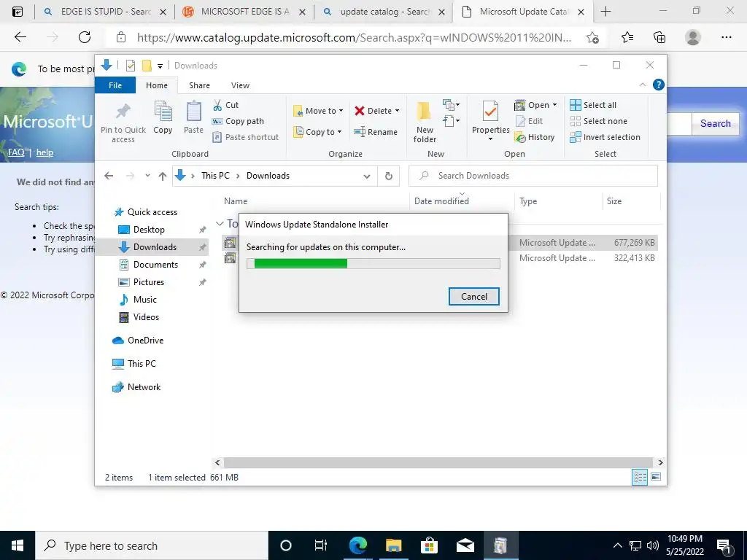
Task: Open the File ribbon tab
Action: tap(115, 85)
